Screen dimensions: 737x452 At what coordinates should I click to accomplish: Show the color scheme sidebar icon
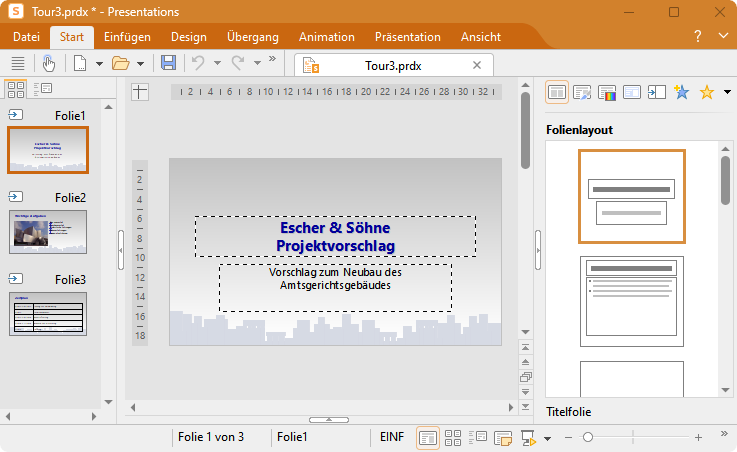(x=607, y=92)
